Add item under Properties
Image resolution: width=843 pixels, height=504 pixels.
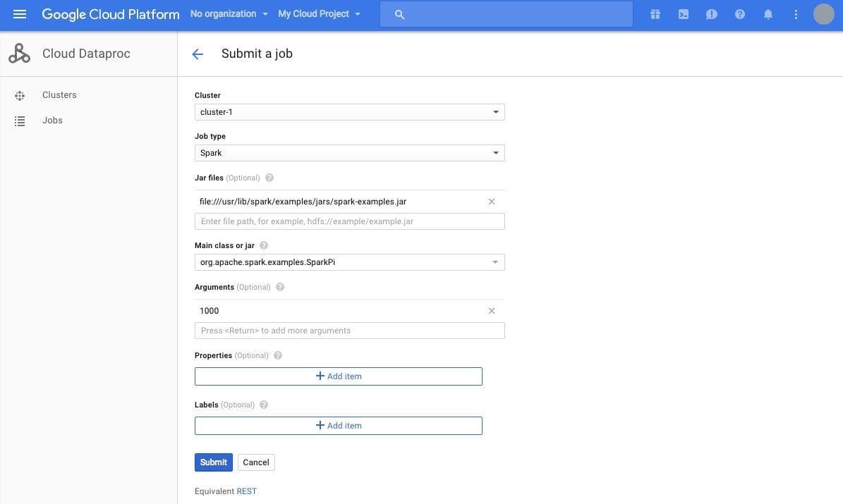pos(338,376)
